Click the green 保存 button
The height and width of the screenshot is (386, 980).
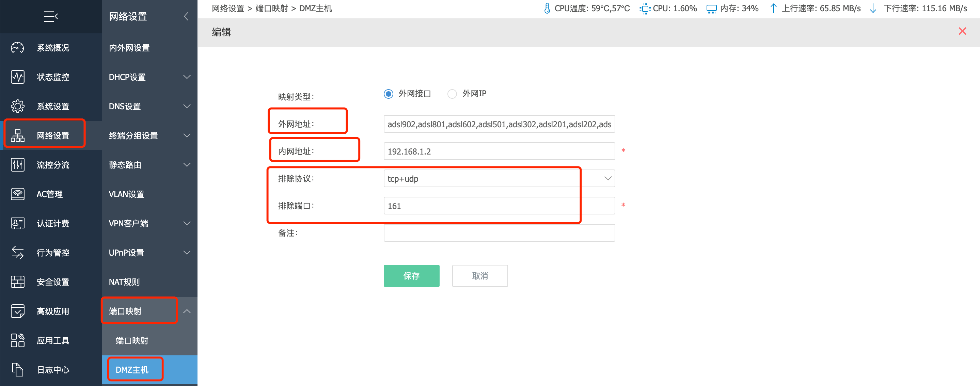click(411, 276)
